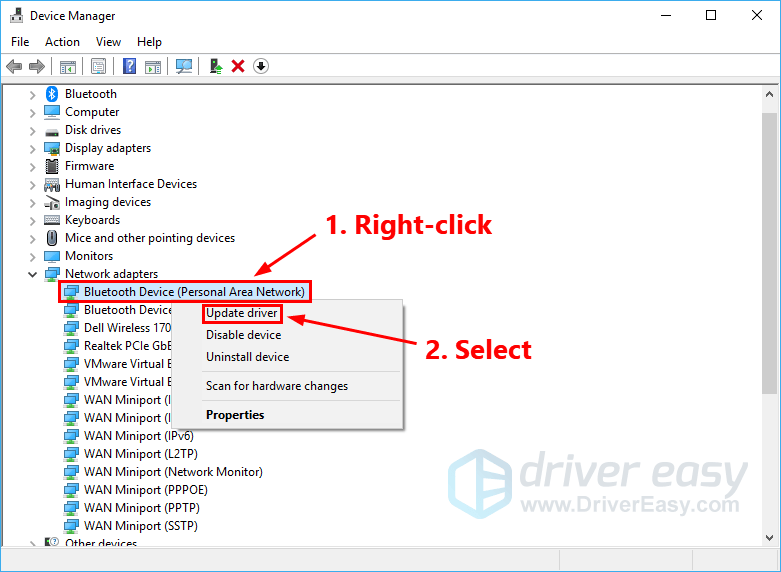The width and height of the screenshot is (781, 572).
Task: Click the Update device driver toolbar icon
Action: coord(215,66)
